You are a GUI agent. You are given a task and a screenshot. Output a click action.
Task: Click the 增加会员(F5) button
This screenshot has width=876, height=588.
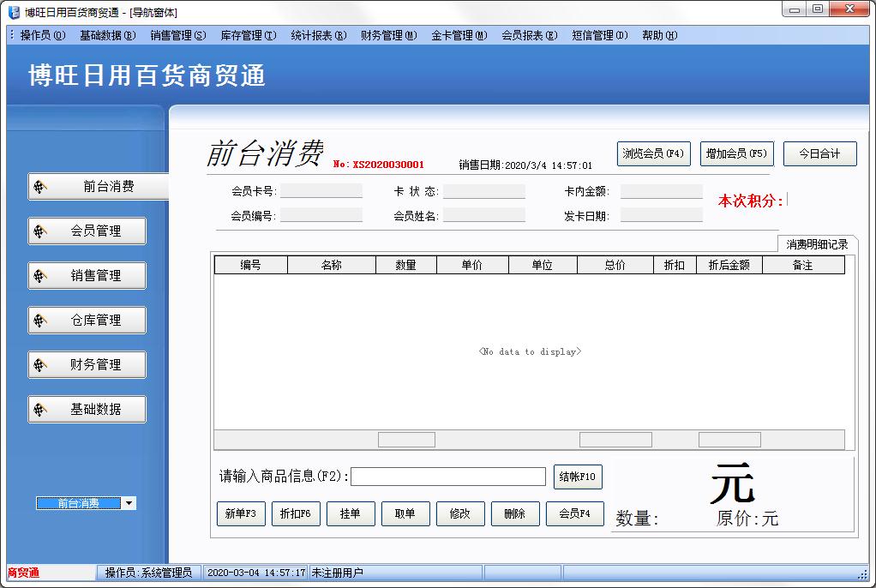(737, 153)
